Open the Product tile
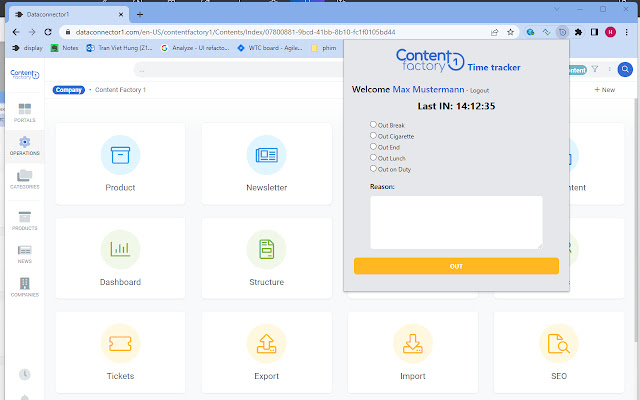The height and width of the screenshot is (400, 640). 120,164
